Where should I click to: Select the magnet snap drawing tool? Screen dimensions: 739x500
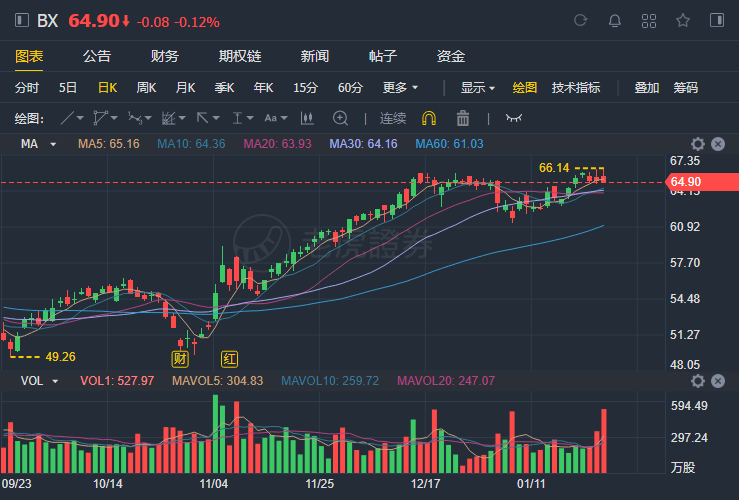[429, 118]
